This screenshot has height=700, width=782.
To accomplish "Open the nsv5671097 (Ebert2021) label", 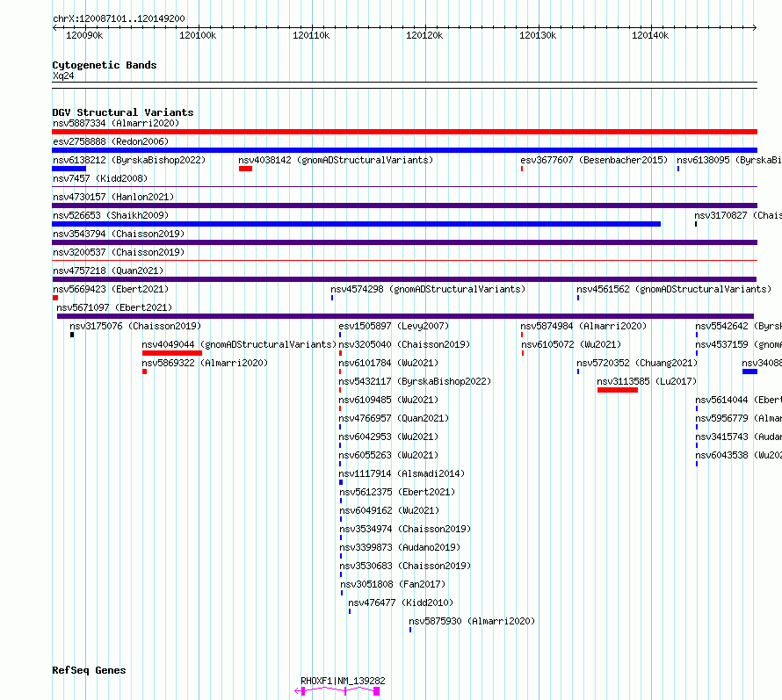I will coord(114,307).
